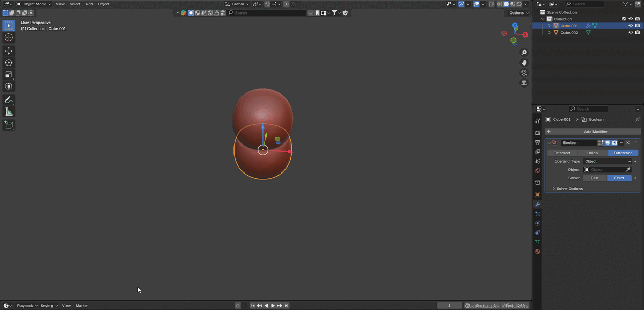
Task: Open Global transform orientation dropdown
Action: (x=236, y=4)
